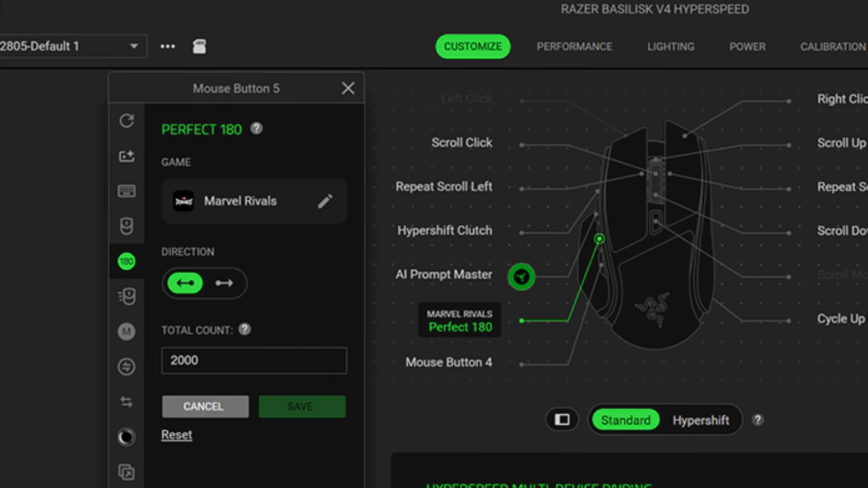This screenshot has height=488, width=868.
Task: Select the black-circle lighting sidebar icon
Action: point(127,437)
